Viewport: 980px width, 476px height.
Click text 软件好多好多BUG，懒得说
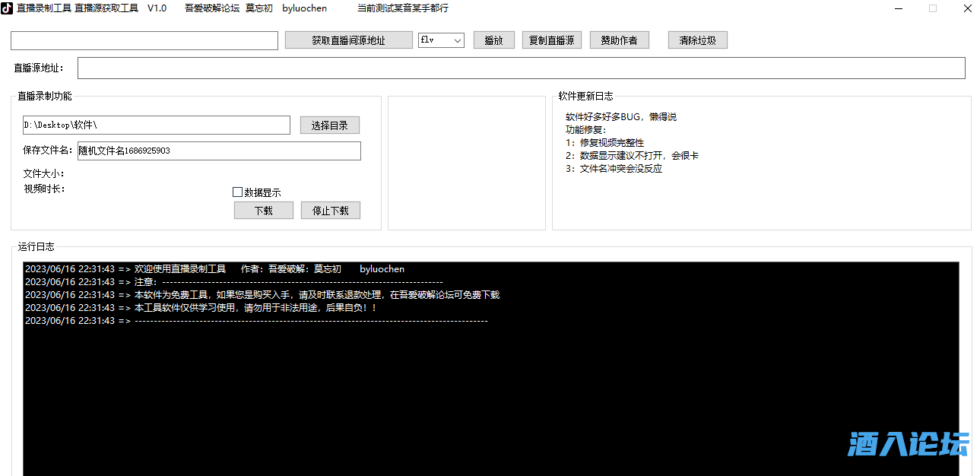(x=621, y=117)
